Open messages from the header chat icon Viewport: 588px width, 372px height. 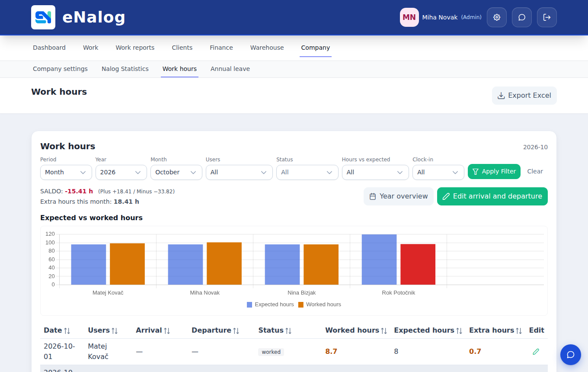[522, 17]
